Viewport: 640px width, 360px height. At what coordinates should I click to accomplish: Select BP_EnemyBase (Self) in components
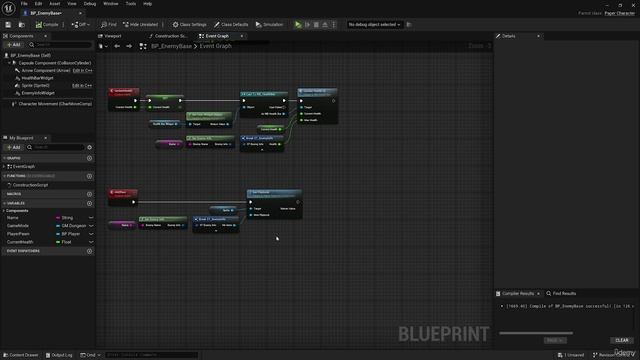pyautogui.click(x=31, y=56)
